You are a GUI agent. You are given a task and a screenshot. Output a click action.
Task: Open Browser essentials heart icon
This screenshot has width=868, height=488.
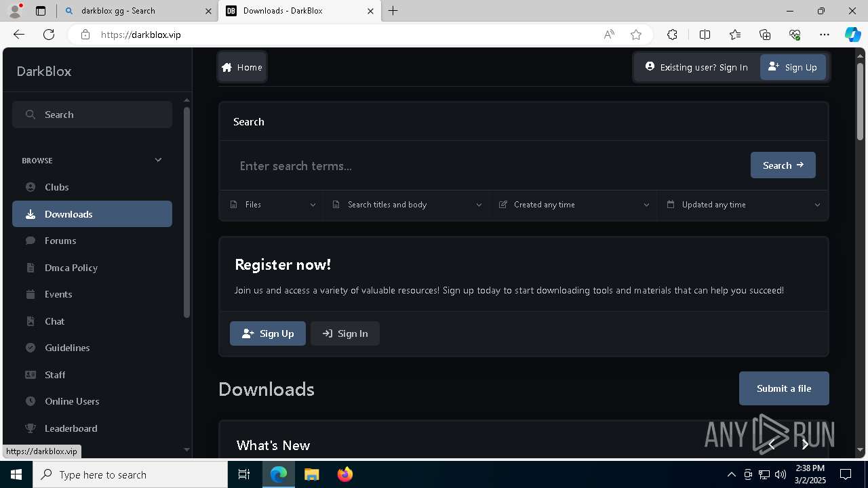point(795,35)
